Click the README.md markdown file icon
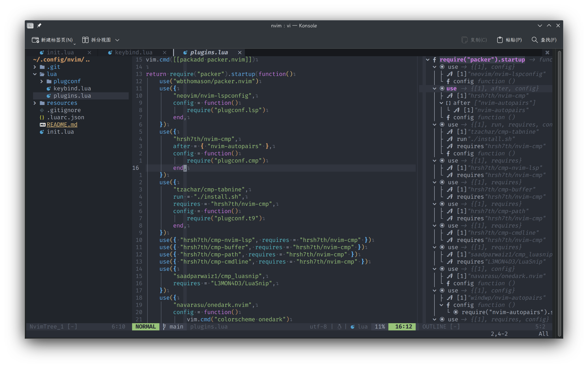 click(x=43, y=125)
